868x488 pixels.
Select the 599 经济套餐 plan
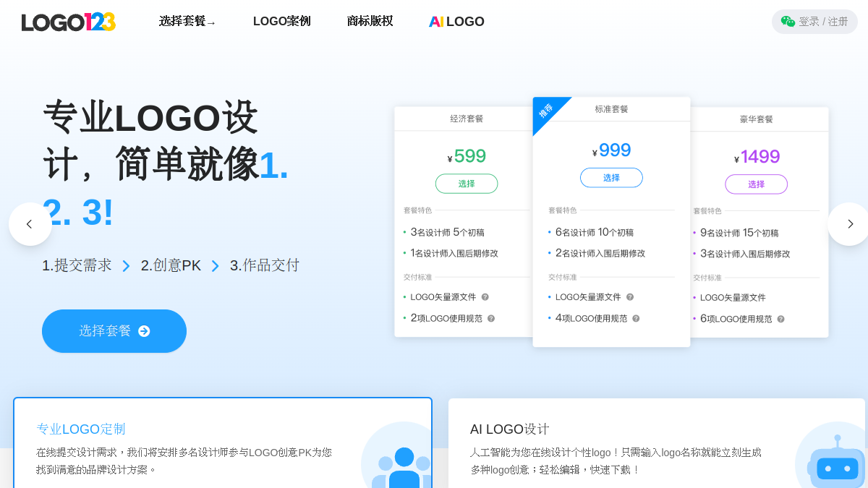(467, 184)
